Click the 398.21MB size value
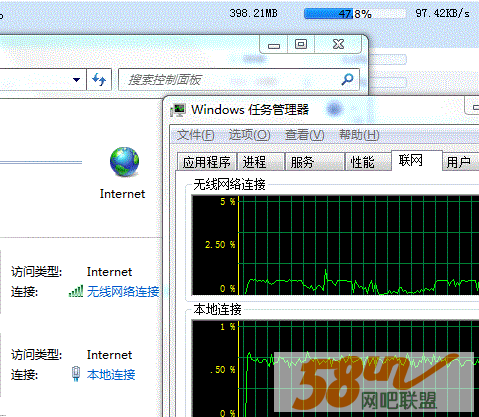 pyautogui.click(x=253, y=13)
